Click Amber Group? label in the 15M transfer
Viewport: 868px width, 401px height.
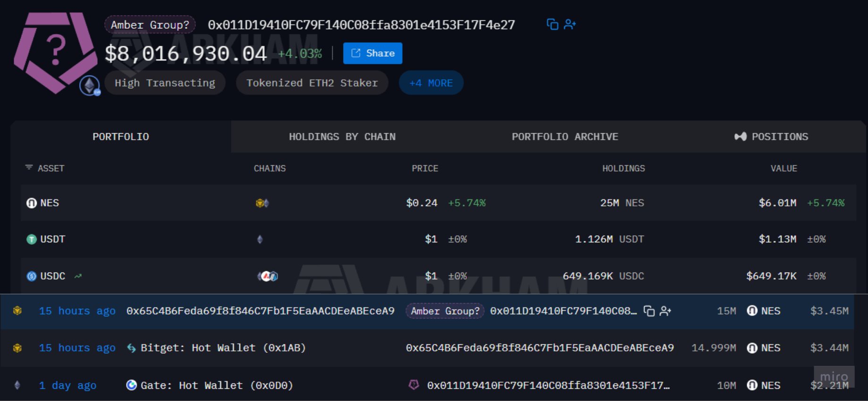tap(445, 311)
